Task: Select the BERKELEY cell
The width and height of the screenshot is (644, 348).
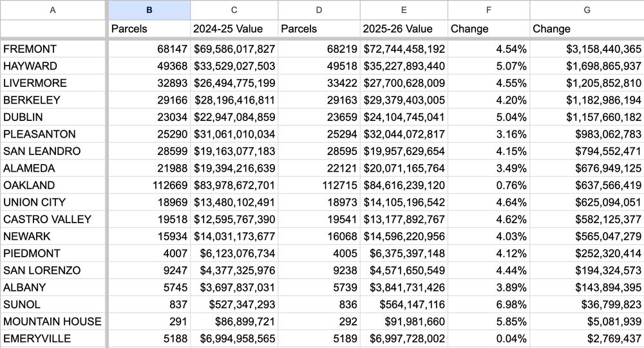Action: coord(53,100)
